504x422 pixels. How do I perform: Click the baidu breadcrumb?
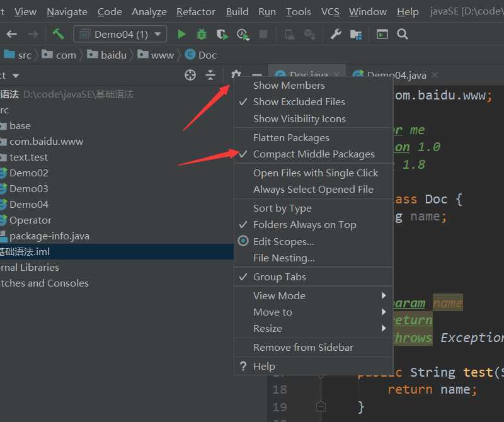[106, 55]
